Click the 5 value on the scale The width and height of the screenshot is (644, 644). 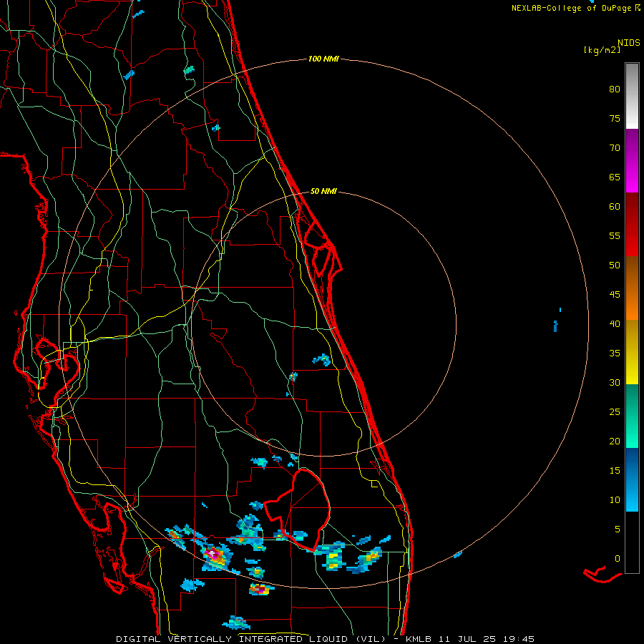(x=618, y=529)
